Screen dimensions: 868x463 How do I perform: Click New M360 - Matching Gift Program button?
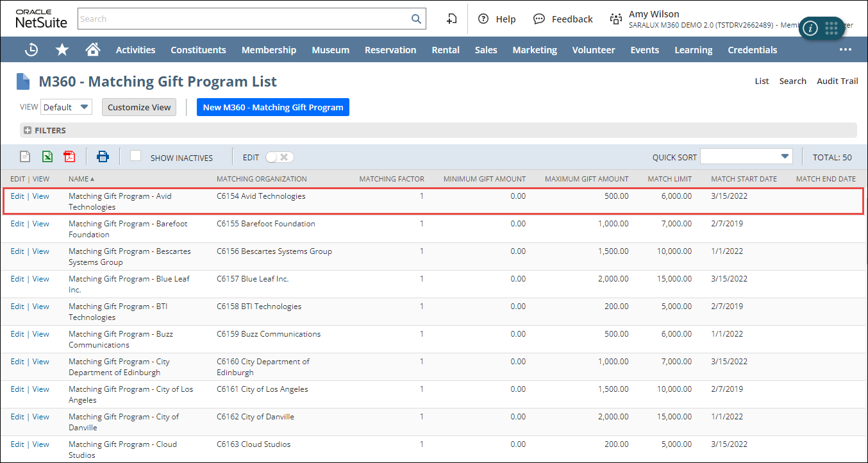[x=273, y=107]
